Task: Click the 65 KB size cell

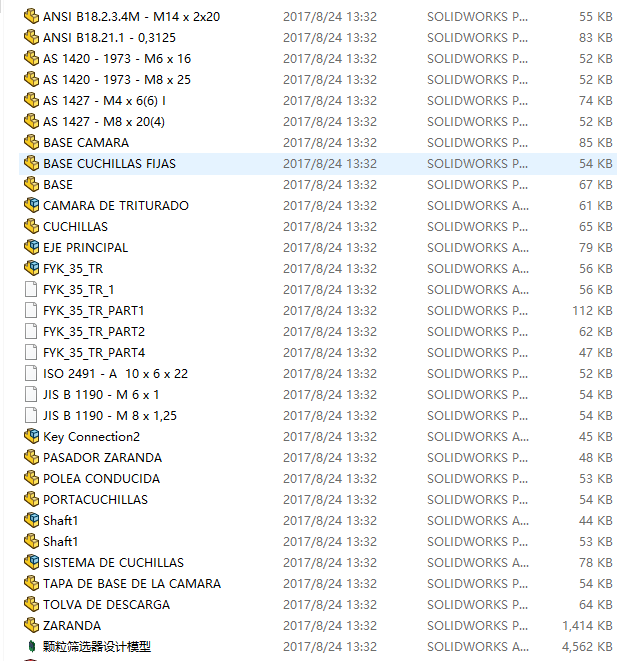Action: (596, 226)
